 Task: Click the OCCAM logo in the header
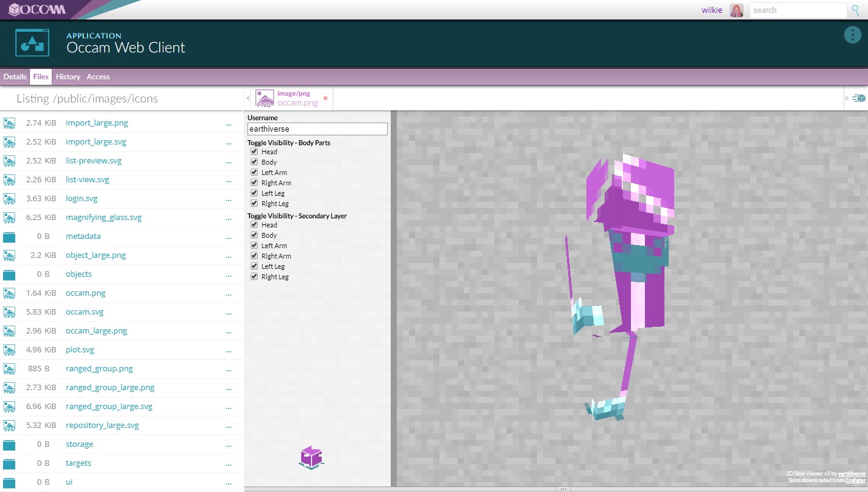37,10
